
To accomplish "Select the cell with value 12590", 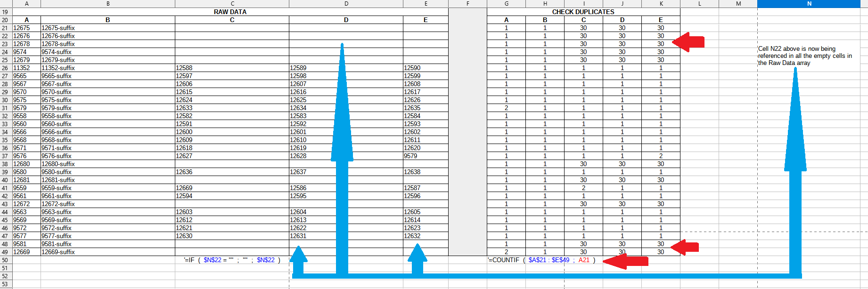I will [426, 68].
